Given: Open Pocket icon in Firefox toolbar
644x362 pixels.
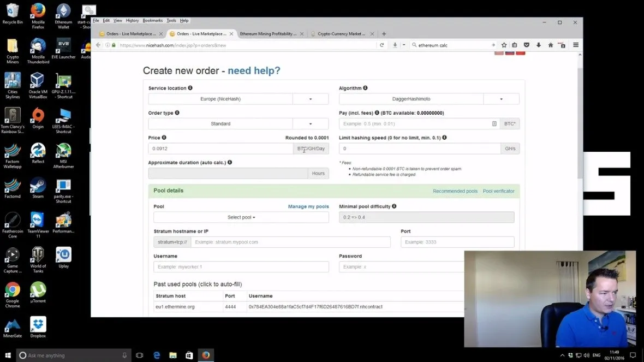Looking at the screenshot, I should pos(527,45).
